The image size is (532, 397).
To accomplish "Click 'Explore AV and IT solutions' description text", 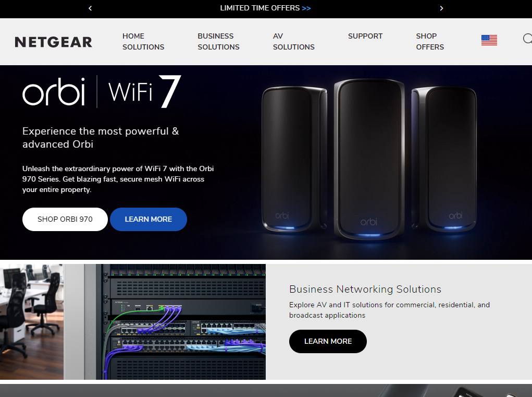I will (x=390, y=310).
